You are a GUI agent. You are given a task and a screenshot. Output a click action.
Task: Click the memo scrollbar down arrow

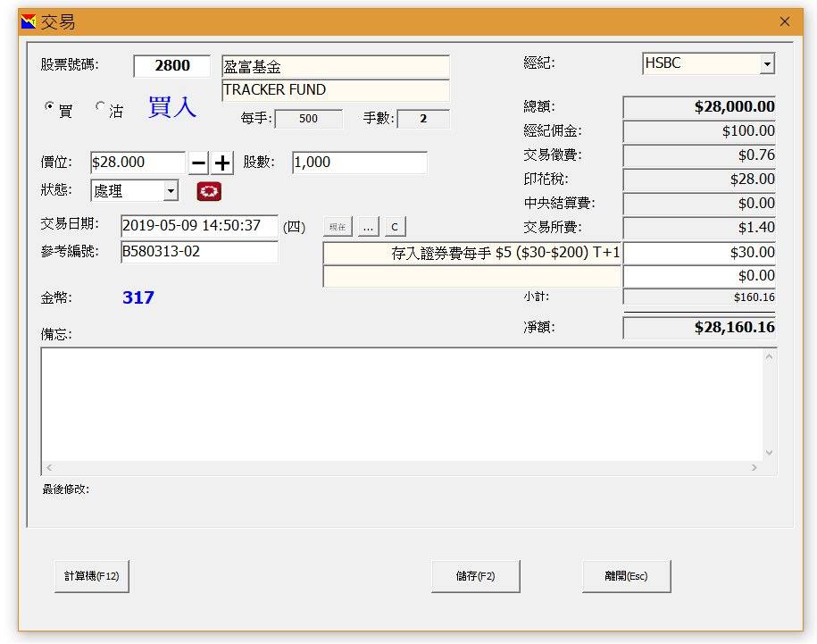pos(770,453)
